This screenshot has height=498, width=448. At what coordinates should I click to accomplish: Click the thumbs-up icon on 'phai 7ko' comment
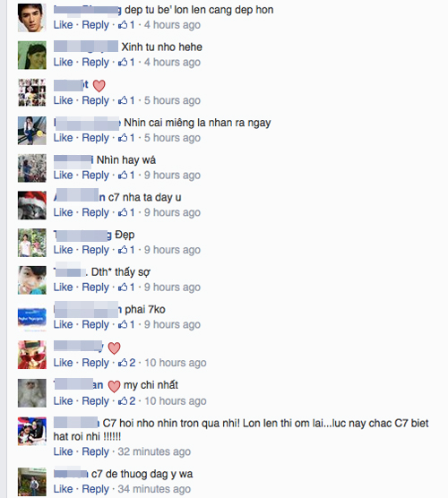tap(123, 324)
